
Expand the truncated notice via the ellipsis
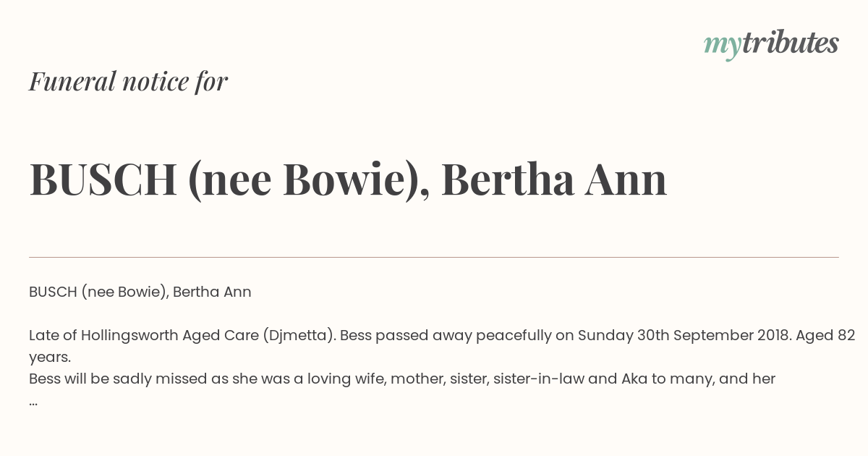33,402
